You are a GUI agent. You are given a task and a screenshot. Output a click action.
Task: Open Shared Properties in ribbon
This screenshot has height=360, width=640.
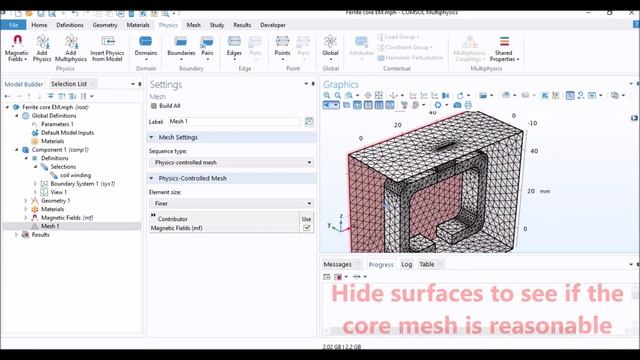point(504,48)
